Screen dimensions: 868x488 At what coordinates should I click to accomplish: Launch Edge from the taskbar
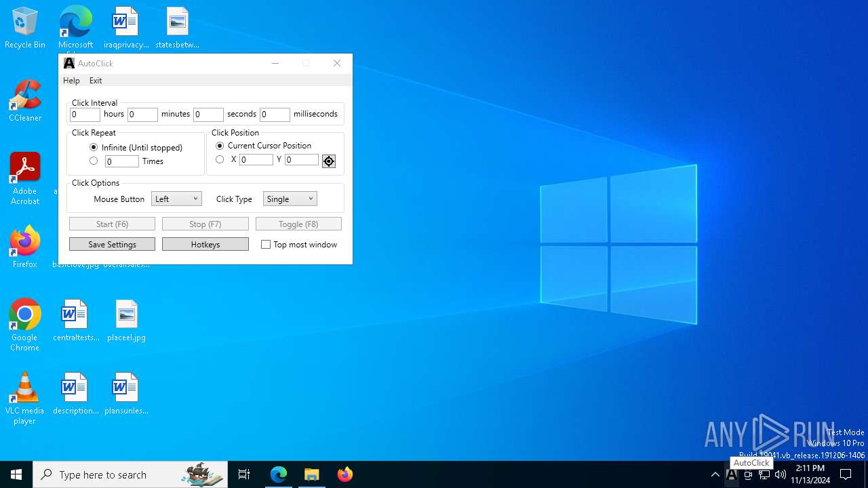[279, 474]
